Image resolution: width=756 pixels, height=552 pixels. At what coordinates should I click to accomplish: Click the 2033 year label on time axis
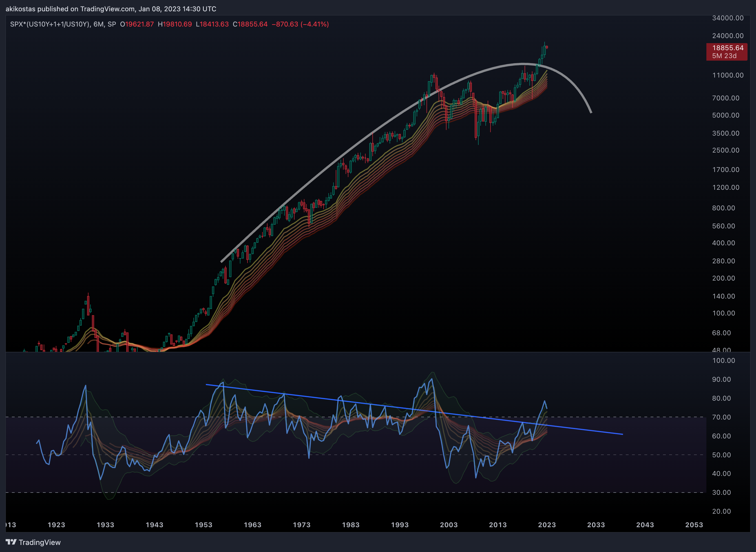[596, 525]
